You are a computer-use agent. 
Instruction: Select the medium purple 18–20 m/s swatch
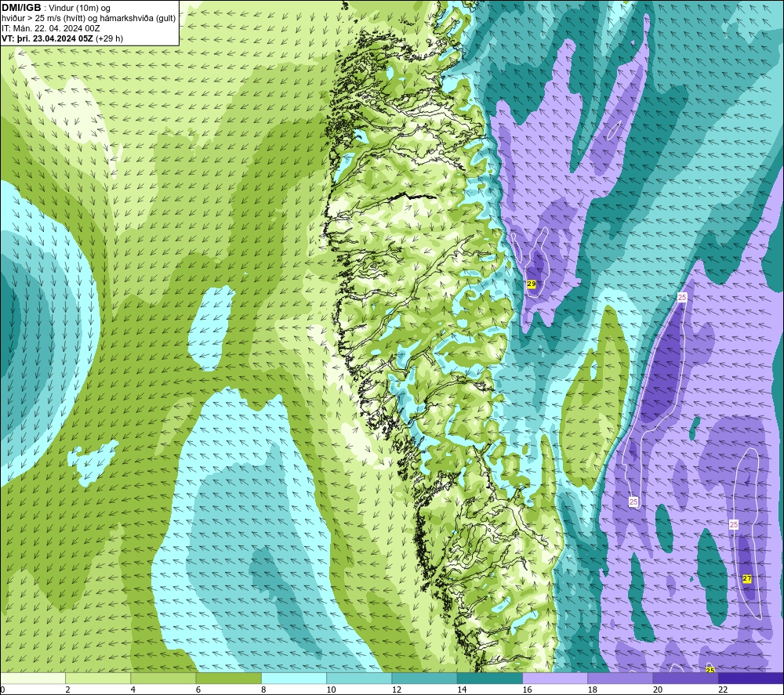[620, 678]
